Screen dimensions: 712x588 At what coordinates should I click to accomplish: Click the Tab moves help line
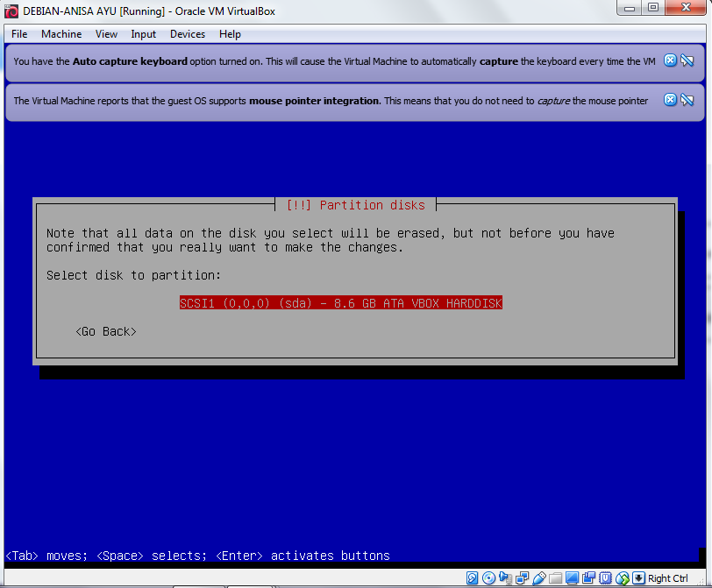click(x=197, y=556)
